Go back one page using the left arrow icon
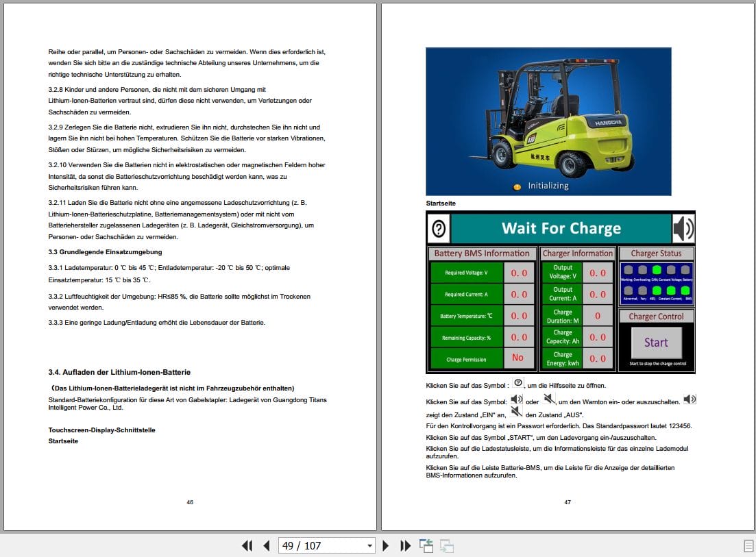 point(266,545)
